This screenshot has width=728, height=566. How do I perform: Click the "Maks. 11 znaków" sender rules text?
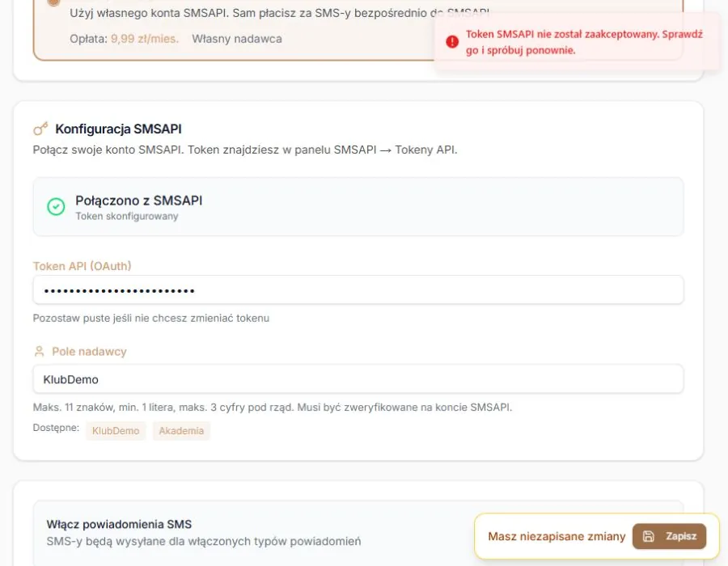[x=273, y=408]
